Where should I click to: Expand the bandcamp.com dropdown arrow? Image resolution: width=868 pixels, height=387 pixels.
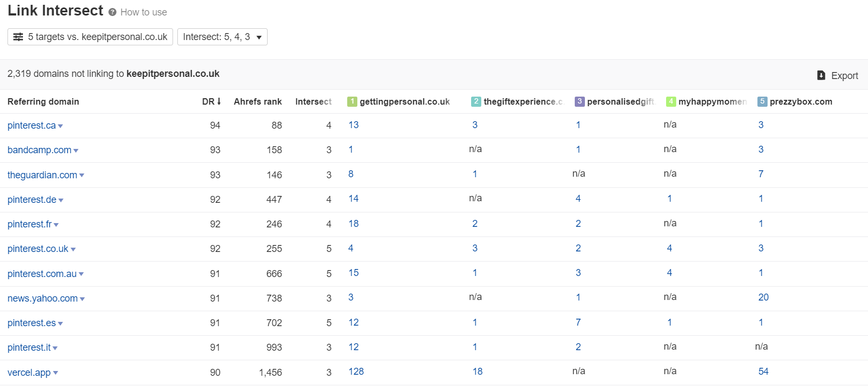click(x=76, y=151)
